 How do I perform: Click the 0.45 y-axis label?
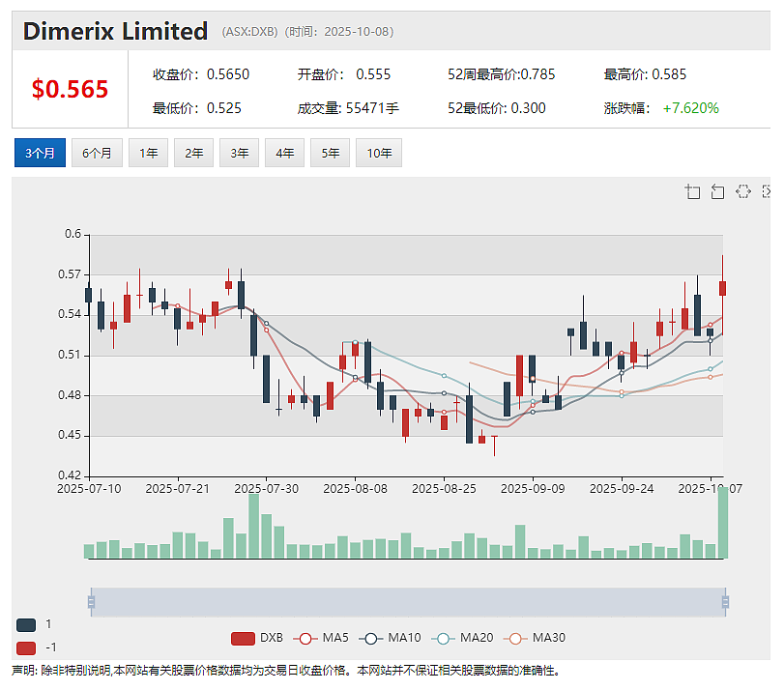pos(70,435)
